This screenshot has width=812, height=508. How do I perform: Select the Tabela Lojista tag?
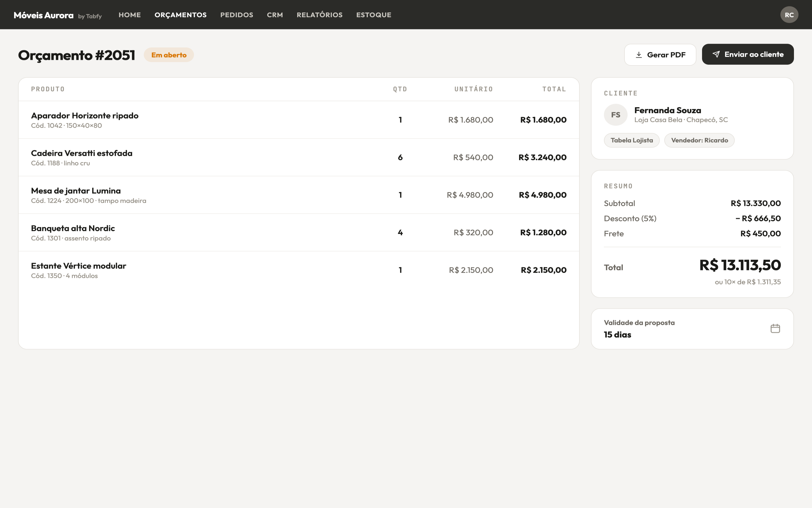632,140
